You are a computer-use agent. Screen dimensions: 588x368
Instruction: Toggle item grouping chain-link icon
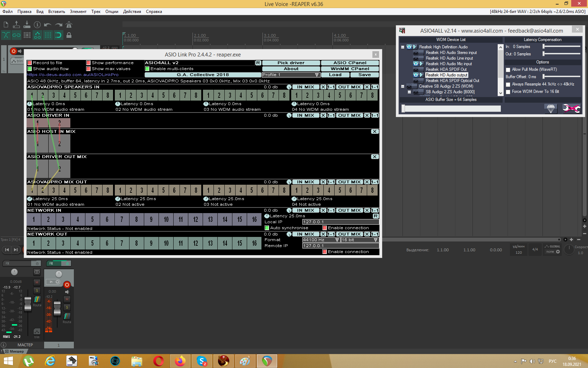(x=16, y=35)
